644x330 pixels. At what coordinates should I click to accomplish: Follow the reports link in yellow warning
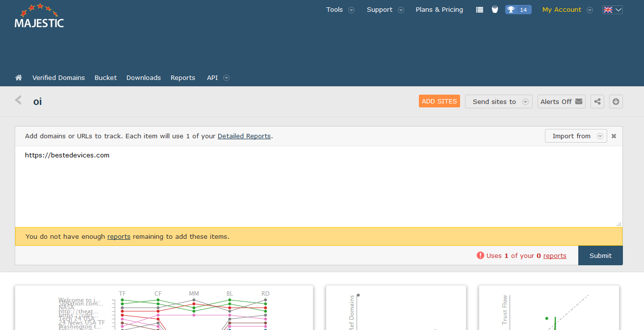coord(119,236)
